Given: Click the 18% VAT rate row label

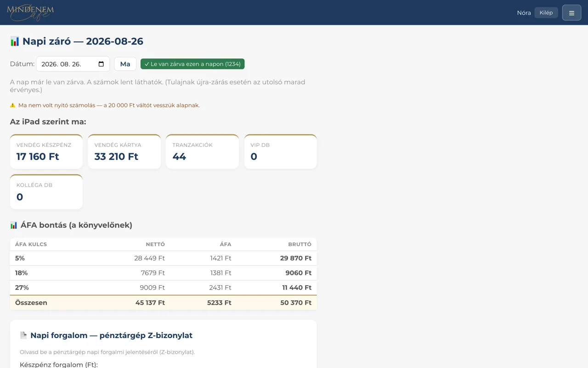Looking at the screenshot, I should click(21, 273).
